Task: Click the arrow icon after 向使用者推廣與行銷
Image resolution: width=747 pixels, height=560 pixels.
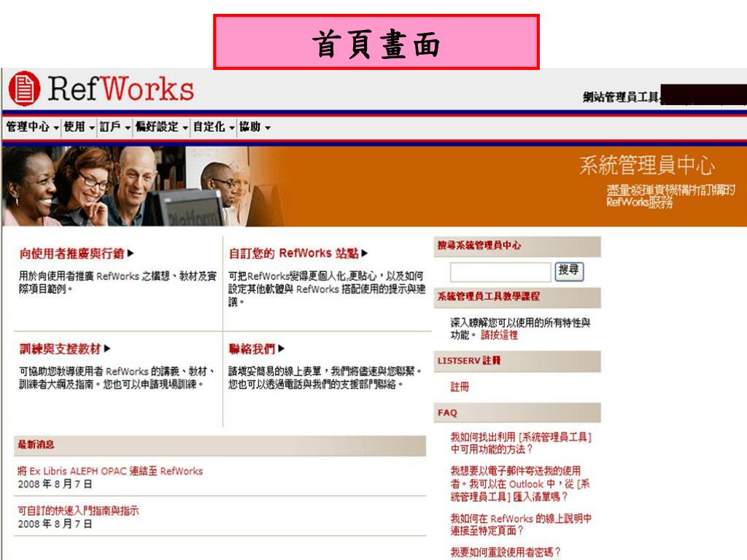Action: coord(131,253)
